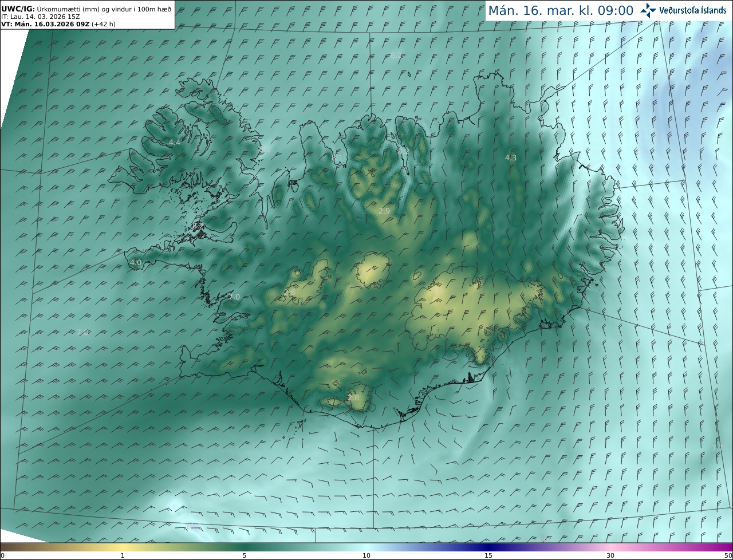
Task: Click the 4.4 value over the Westfjords
Action: (175, 142)
